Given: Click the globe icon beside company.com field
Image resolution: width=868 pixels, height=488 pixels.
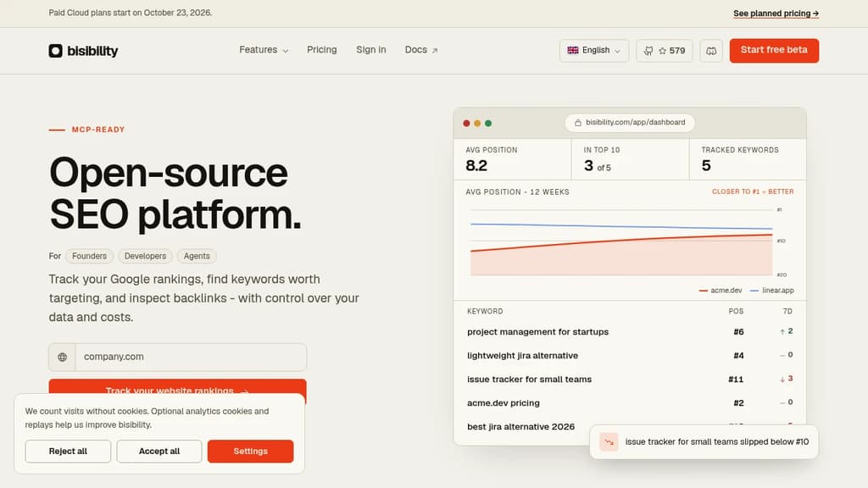Looking at the screenshot, I should click(x=63, y=357).
